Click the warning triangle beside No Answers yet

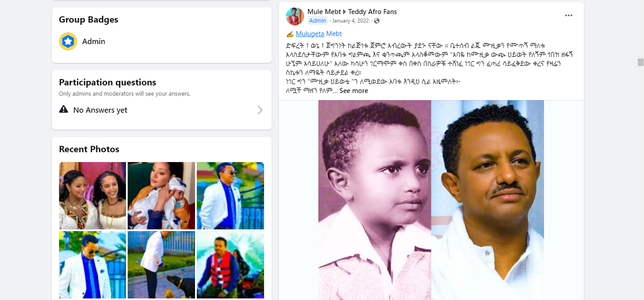[63, 109]
